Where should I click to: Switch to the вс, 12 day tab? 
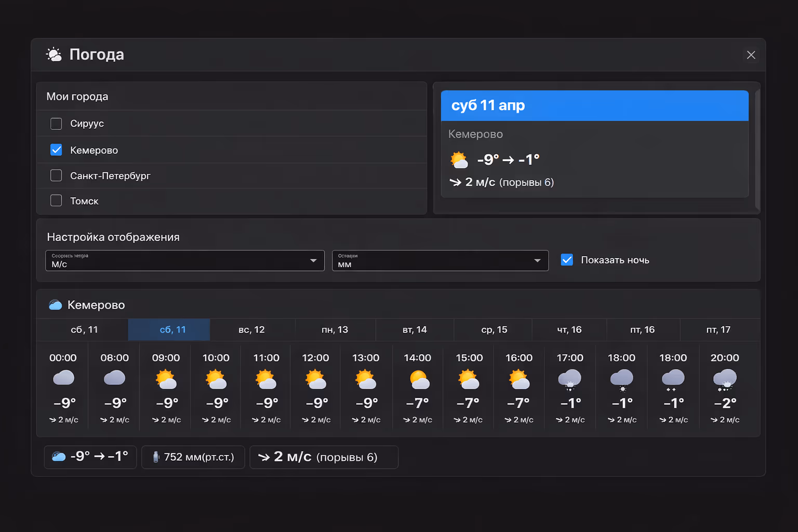pos(251,330)
